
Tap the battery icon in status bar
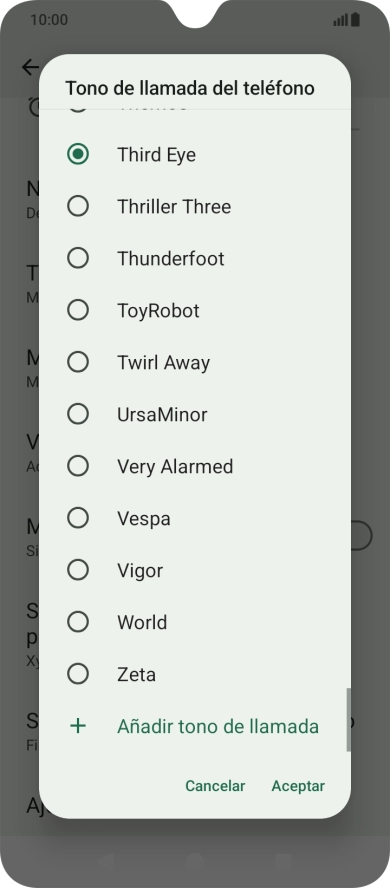[355, 20]
